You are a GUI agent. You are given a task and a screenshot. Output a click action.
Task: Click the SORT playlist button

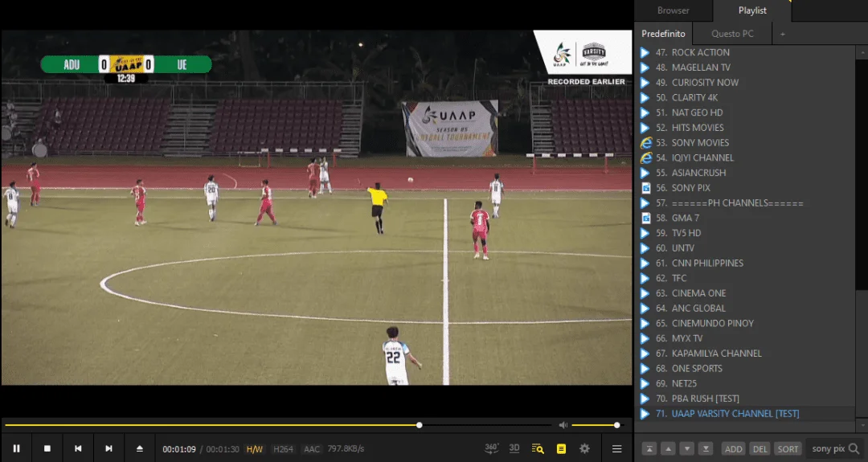pyautogui.click(x=788, y=448)
